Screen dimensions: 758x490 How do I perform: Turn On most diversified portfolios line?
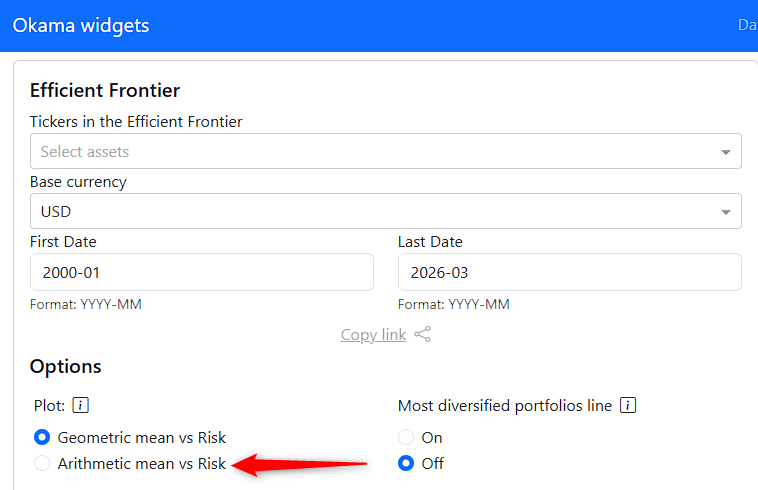(406, 437)
